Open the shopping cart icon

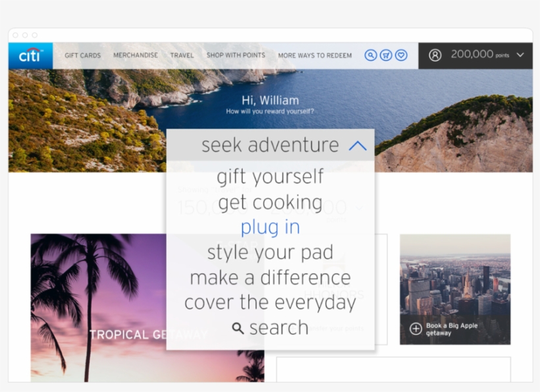click(x=386, y=55)
